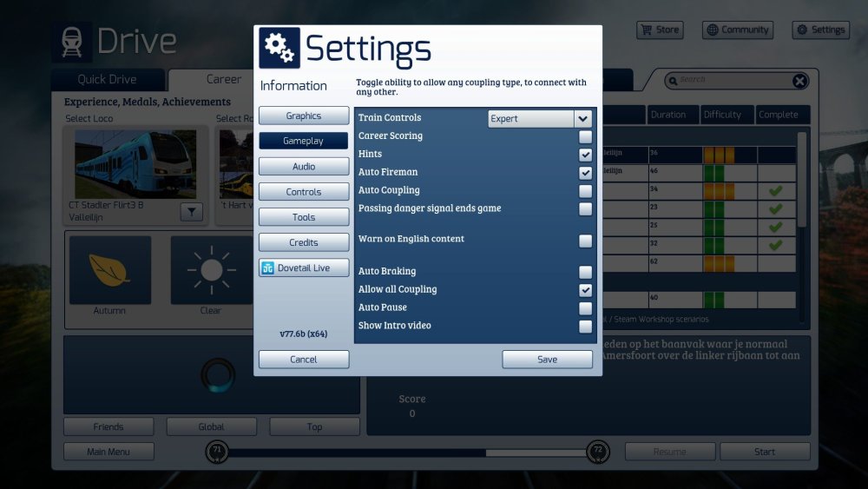Open the Audio settings section
The width and height of the screenshot is (868, 489).
[x=304, y=167]
